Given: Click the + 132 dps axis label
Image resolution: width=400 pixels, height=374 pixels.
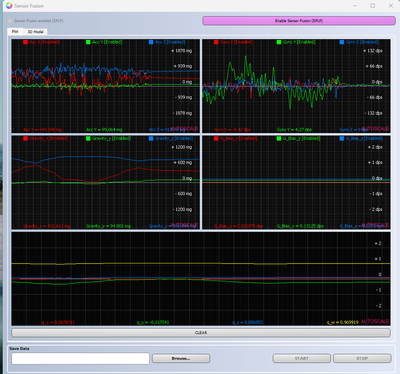Looking at the screenshot, I should tap(373, 51).
